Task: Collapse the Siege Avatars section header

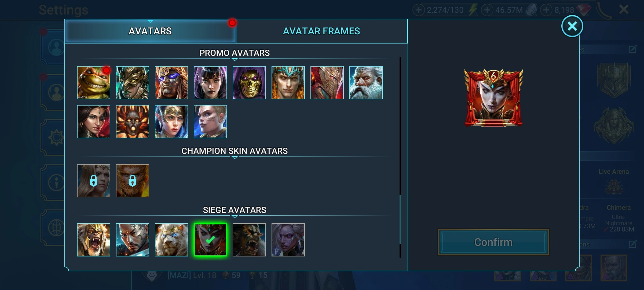Action: pos(234,210)
